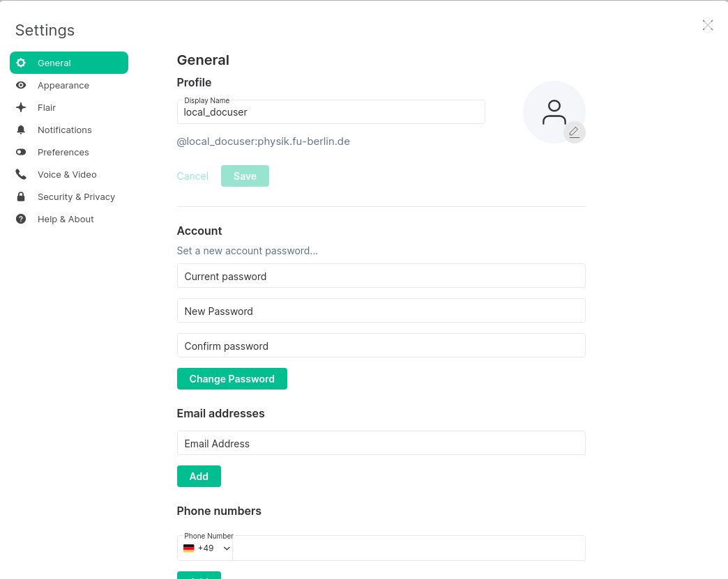Open the Appearance settings tab
Screen dimensions: 728x579
pos(63,85)
